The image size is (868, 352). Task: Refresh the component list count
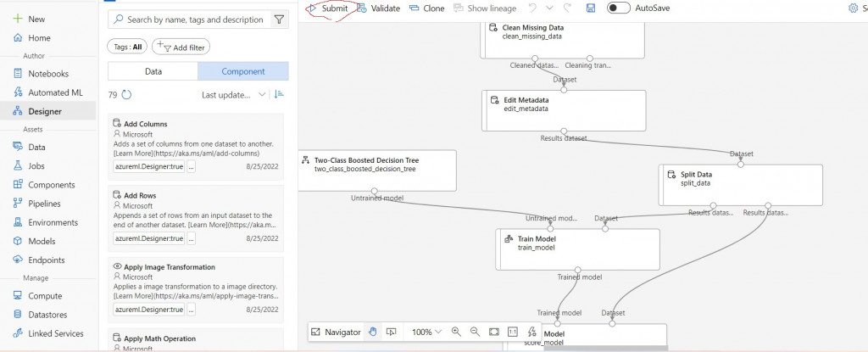(x=126, y=95)
